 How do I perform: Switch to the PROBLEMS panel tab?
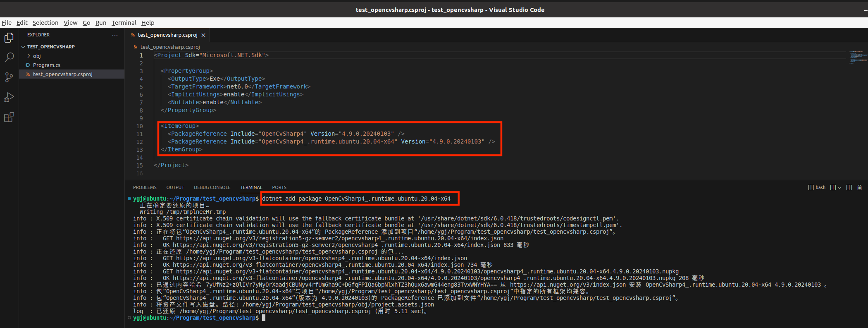[x=145, y=188]
